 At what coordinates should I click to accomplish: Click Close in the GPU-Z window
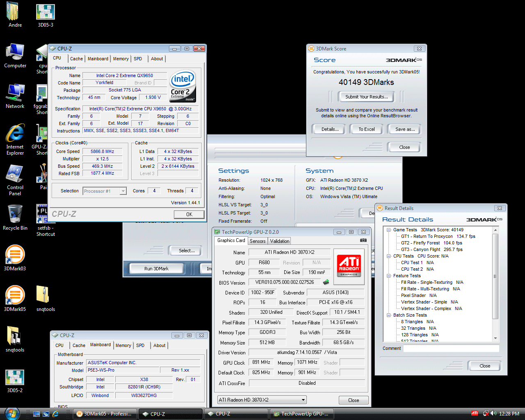(x=354, y=400)
